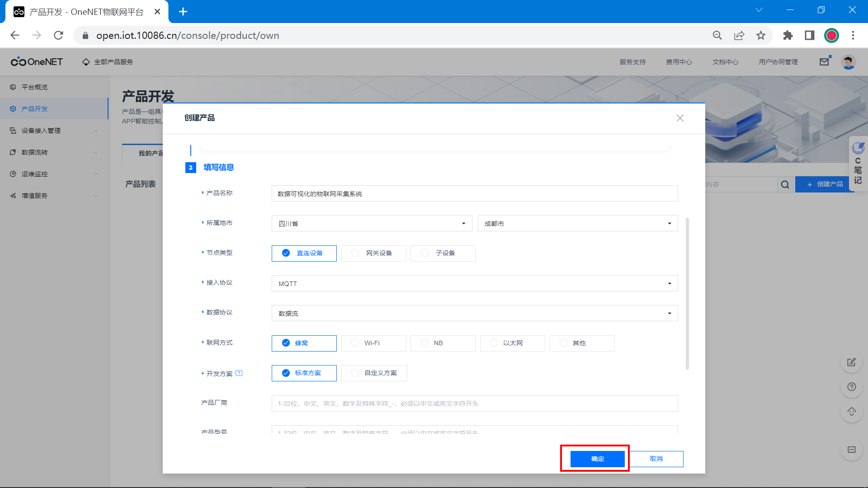Click the feedback edit floating icon
The height and width of the screenshot is (488, 868).
pos(851,362)
